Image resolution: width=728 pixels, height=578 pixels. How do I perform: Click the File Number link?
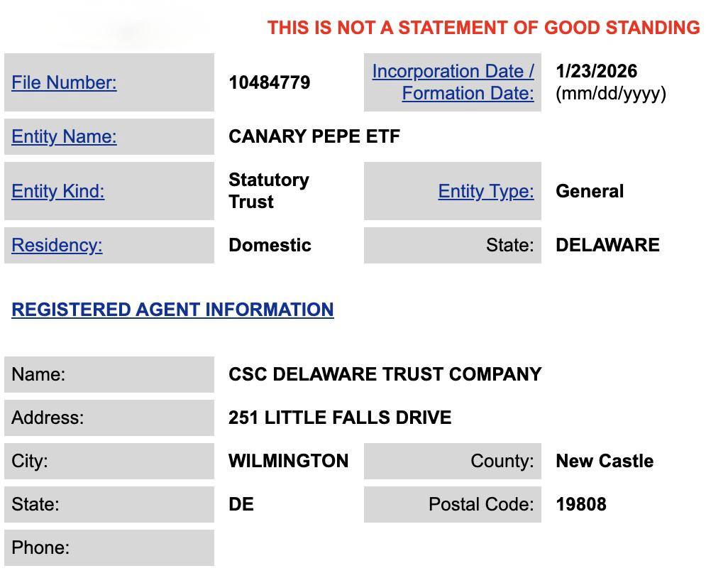click(x=64, y=82)
